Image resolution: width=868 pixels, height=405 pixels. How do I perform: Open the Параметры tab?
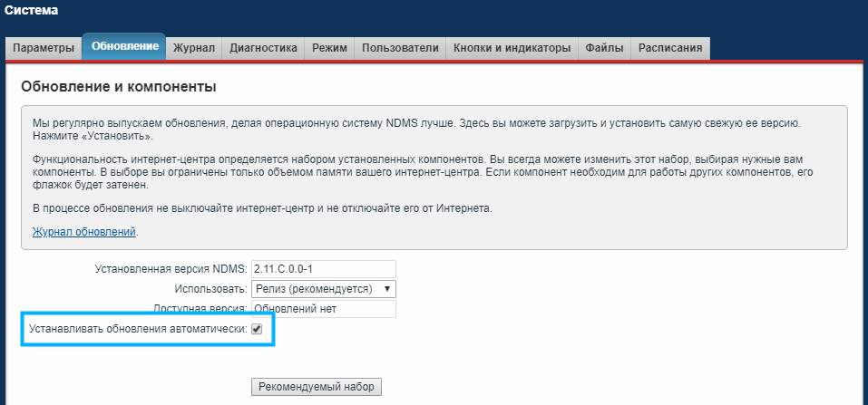click(44, 48)
